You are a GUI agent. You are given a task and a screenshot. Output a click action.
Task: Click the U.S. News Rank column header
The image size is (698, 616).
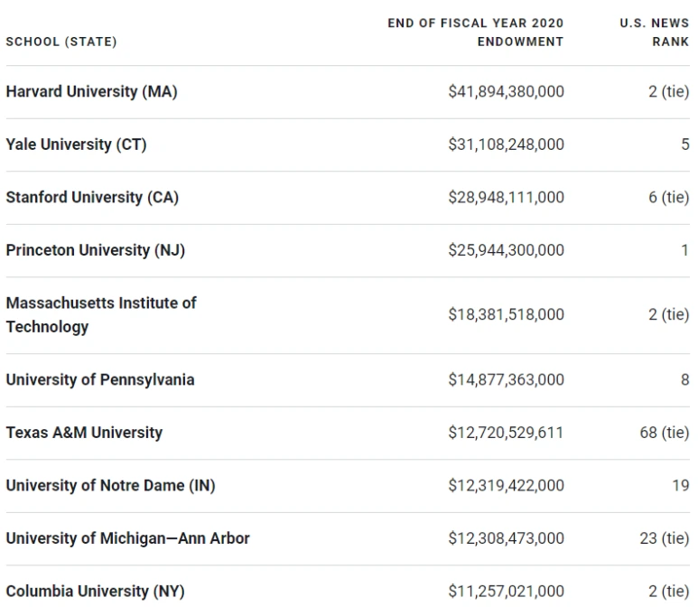654,33
